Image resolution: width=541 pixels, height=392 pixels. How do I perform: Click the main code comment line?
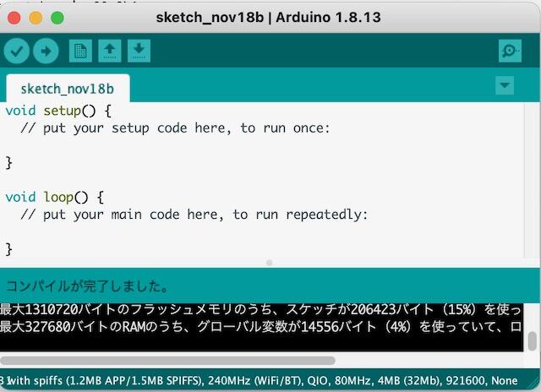tap(194, 215)
